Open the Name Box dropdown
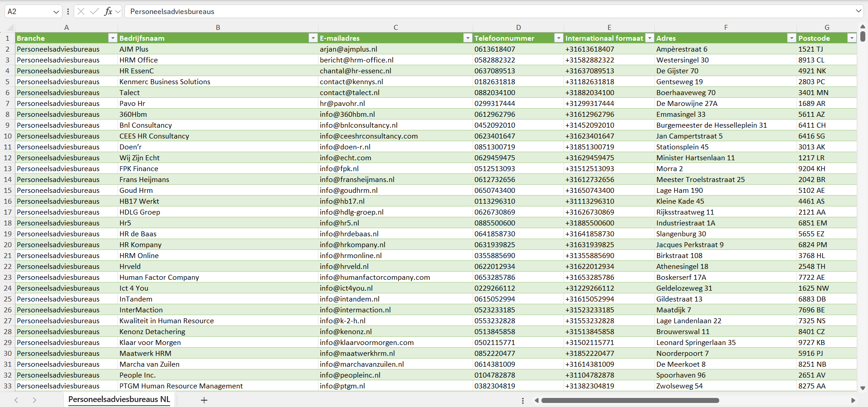 56,12
